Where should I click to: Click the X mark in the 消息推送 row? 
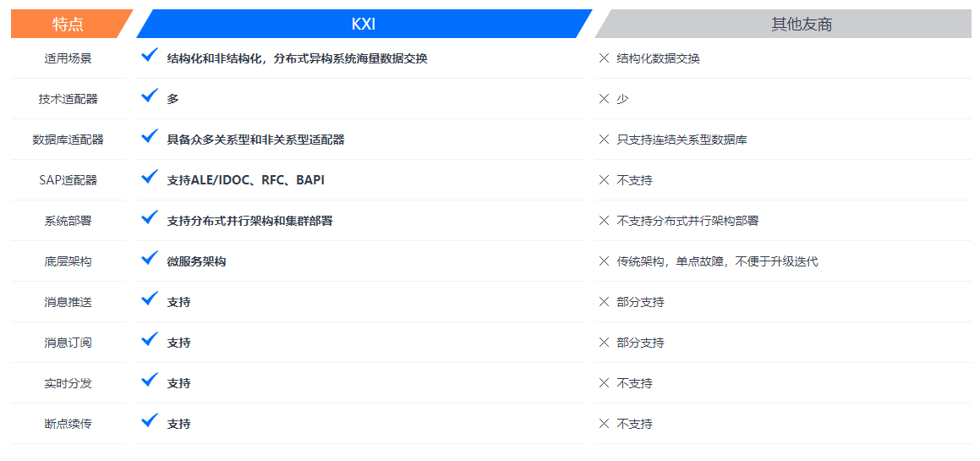pyautogui.click(x=604, y=302)
